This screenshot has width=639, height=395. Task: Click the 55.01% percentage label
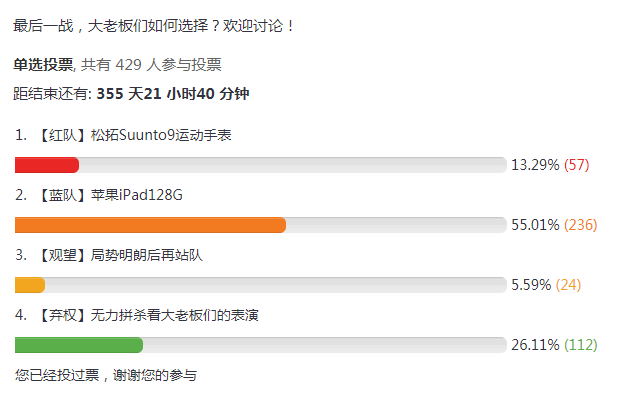[x=535, y=225]
